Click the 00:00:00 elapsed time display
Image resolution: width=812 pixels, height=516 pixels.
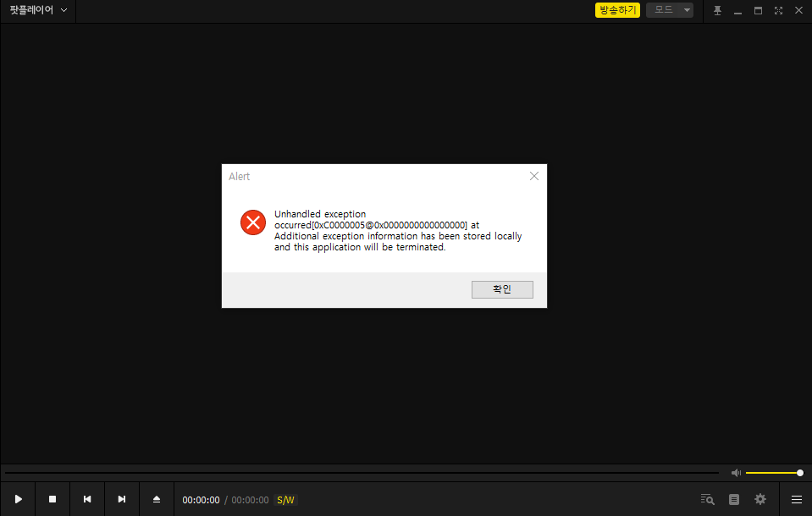pyautogui.click(x=201, y=500)
